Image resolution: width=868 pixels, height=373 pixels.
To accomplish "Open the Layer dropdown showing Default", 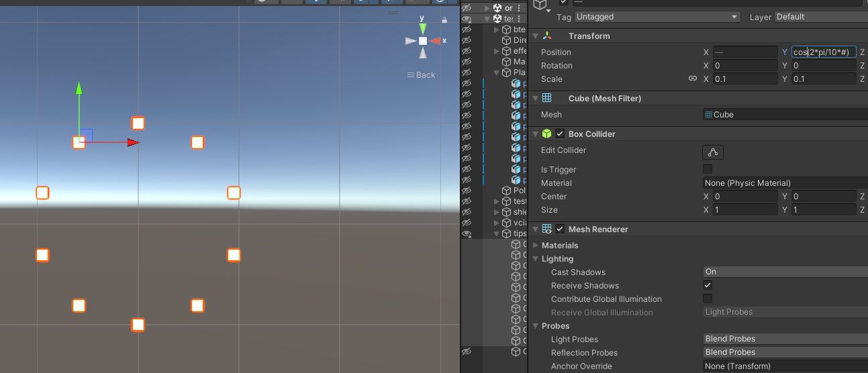I will pyautogui.click(x=821, y=17).
